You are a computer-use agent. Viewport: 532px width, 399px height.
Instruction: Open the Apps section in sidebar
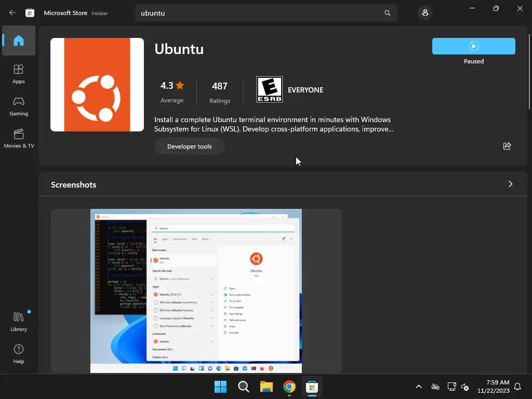coord(19,74)
